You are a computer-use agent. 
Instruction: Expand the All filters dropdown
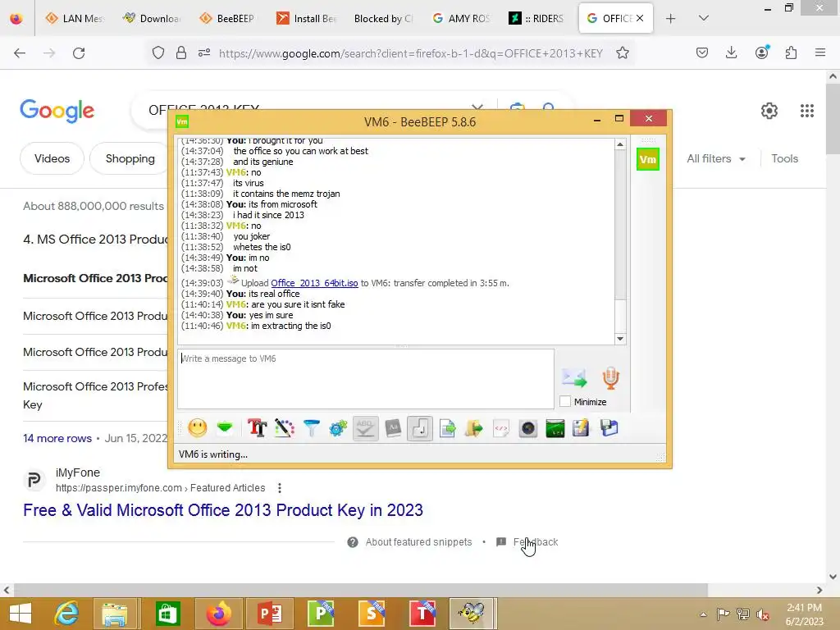pos(716,158)
